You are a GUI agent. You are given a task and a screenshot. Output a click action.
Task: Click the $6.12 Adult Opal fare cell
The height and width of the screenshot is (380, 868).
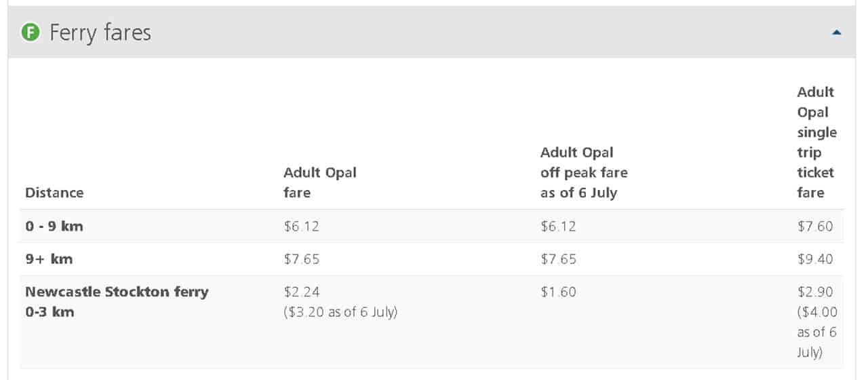(x=301, y=227)
